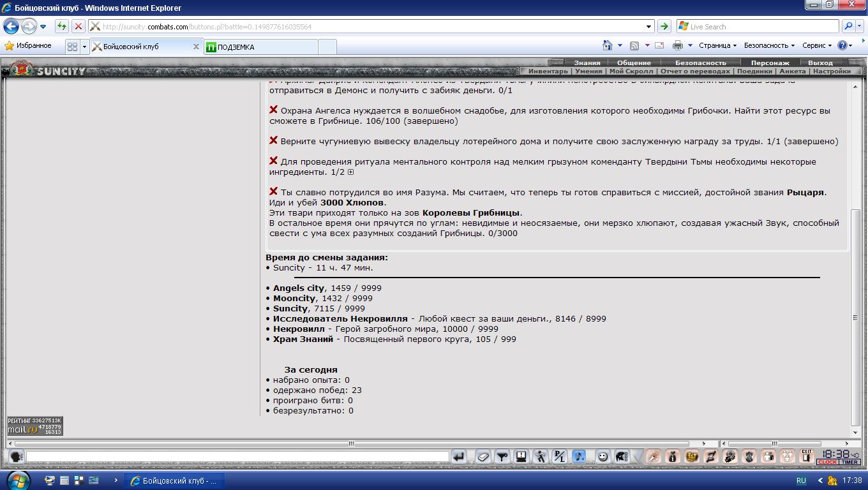Click the exchange arrows icon

click(711, 456)
